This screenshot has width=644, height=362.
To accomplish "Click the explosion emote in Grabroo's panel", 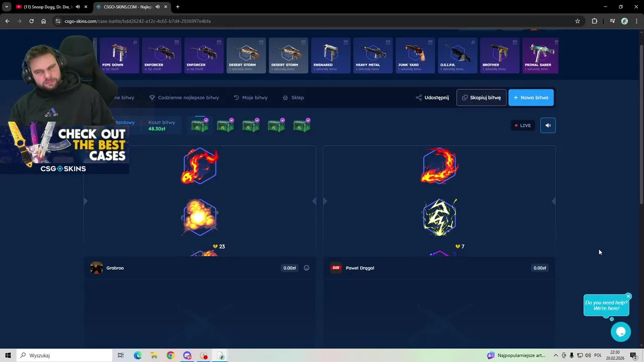I will coord(200,217).
